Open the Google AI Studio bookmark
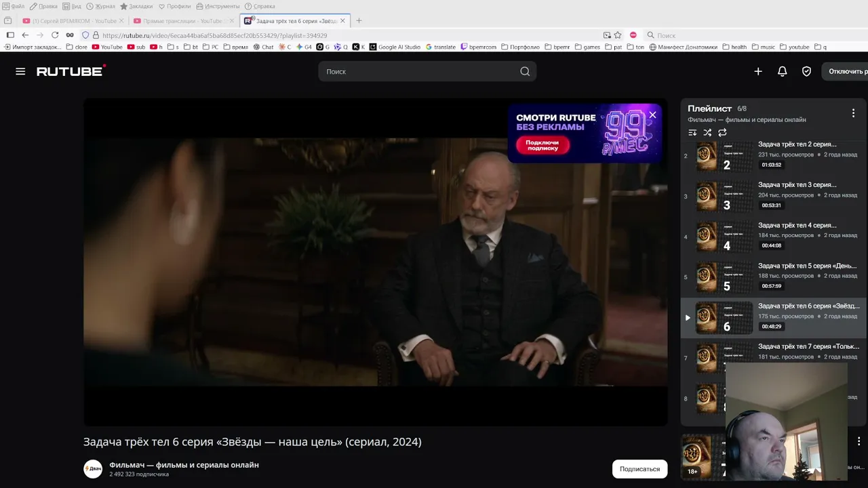The image size is (868, 488). pyautogui.click(x=395, y=47)
